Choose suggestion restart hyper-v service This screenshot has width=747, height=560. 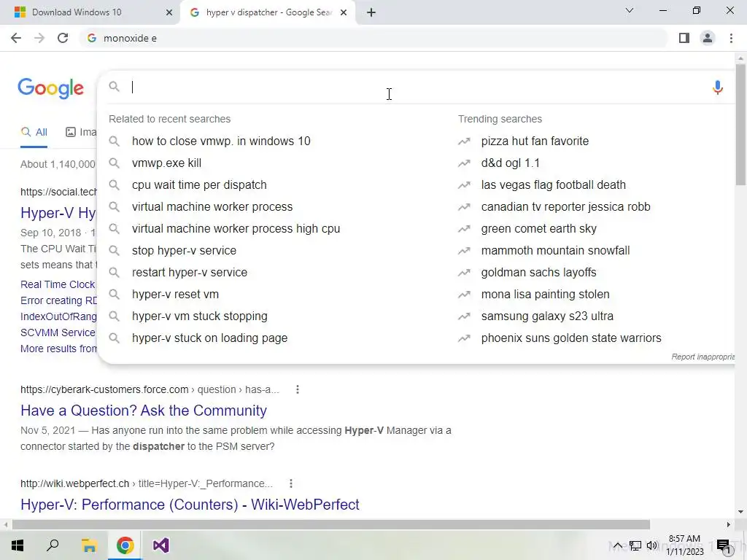pyautogui.click(x=190, y=273)
